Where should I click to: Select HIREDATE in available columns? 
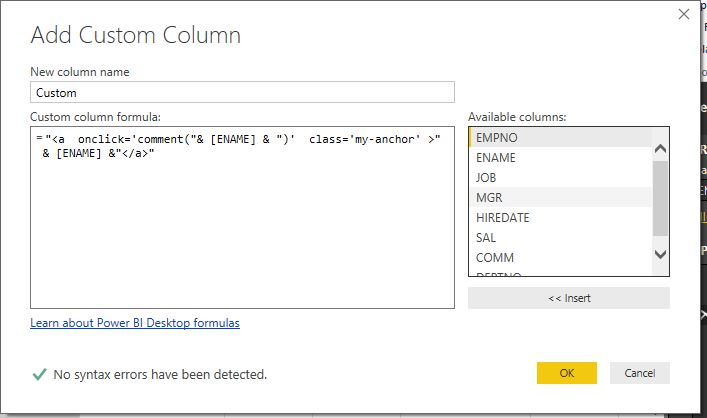click(560, 217)
